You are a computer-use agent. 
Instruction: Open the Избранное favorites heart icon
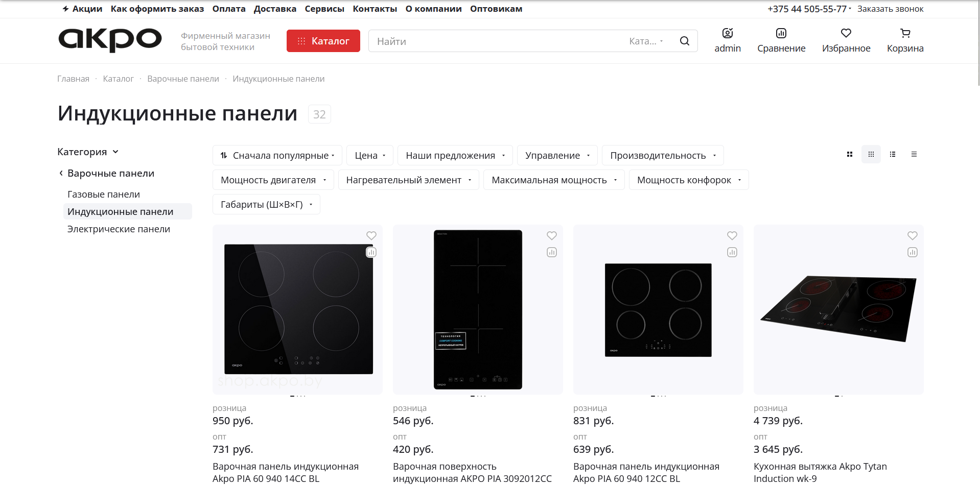click(x=846, y=34)
